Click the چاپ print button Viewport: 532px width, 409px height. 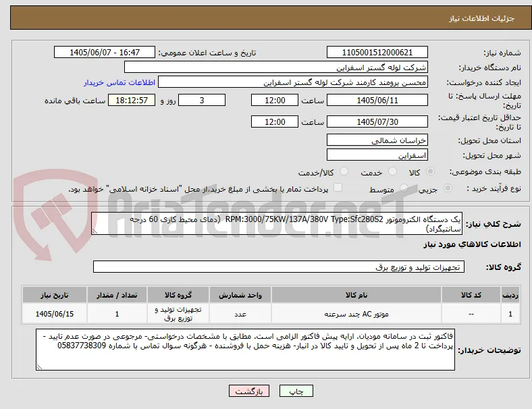pyautogui.click(x=296, y=391)
